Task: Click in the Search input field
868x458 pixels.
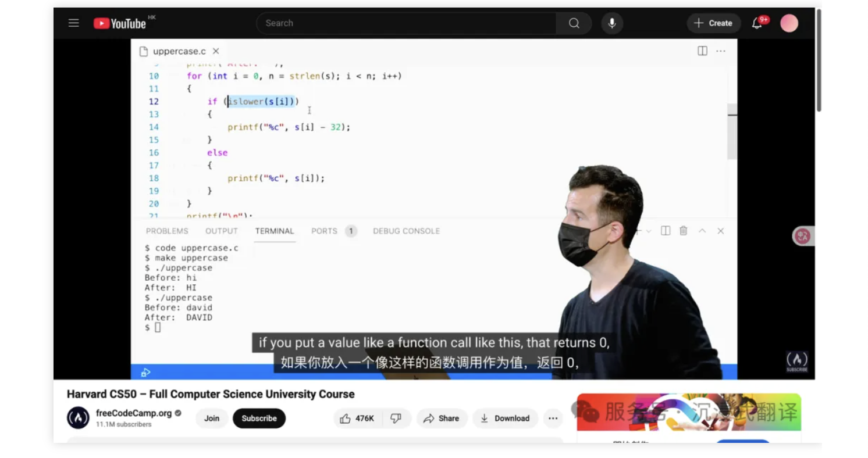Action: [405, 23]
